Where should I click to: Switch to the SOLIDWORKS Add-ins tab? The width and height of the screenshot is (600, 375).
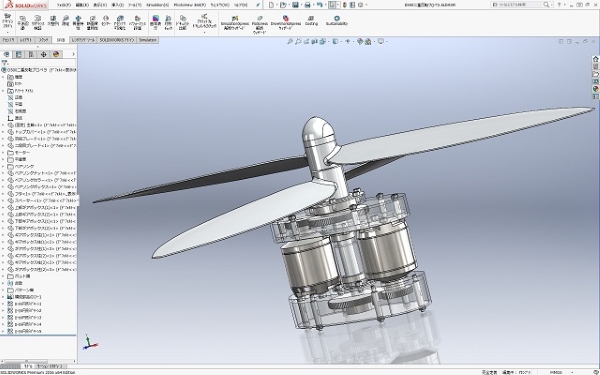click(116, 40)
